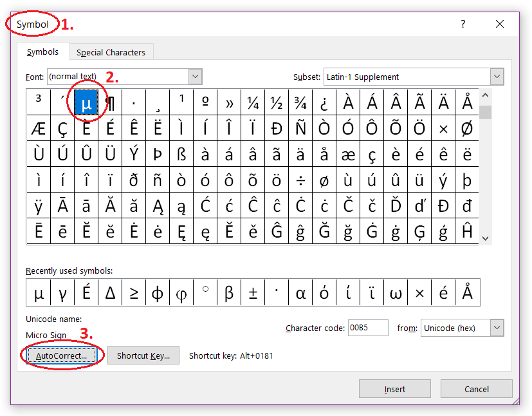Screen dimensions: 532x416
Task: Select the × multiplication sign symbol
Action: [x=443, y=128]
